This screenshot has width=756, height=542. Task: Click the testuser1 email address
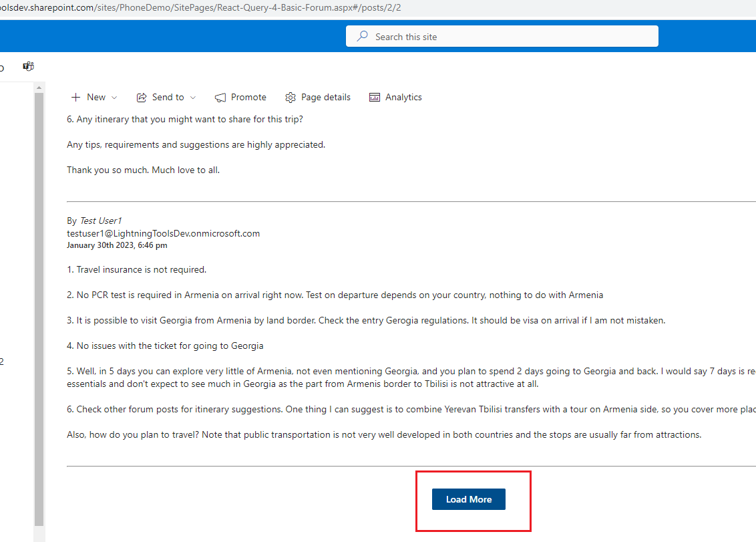[x=163, y=233]
